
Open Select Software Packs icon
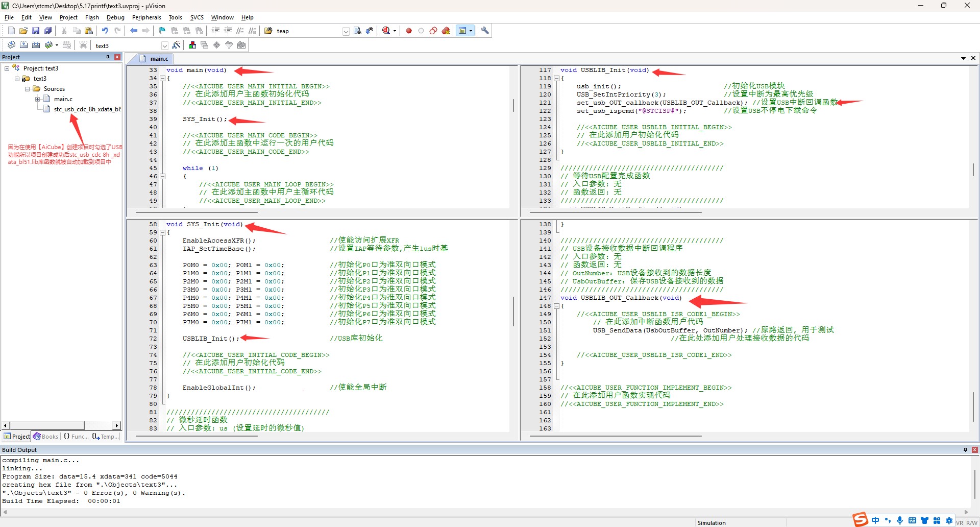coord(229,45)
